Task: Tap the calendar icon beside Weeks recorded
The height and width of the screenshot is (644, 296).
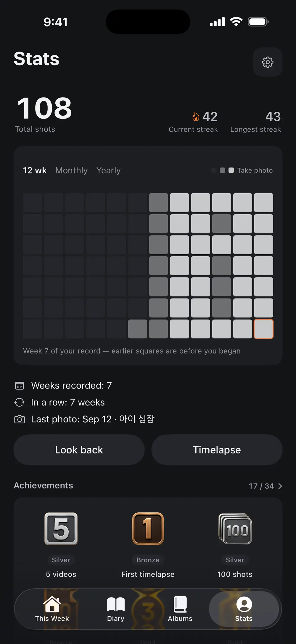Action: [20, 386]
